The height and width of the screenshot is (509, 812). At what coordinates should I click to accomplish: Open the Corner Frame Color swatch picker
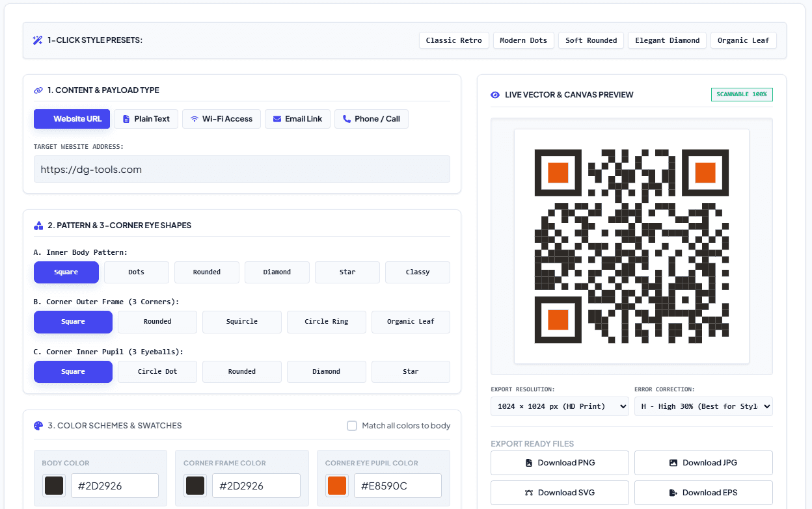[x=195, y=486]
